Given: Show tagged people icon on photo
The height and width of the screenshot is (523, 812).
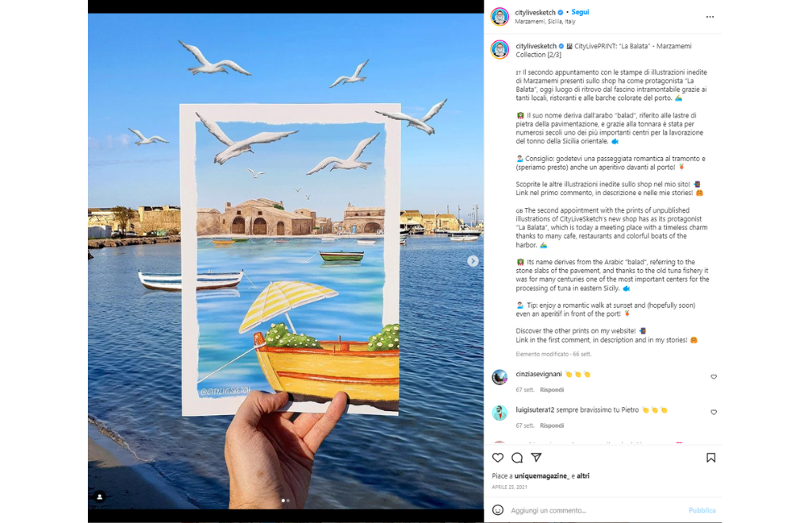Looking at the screenshot, I should [100, 497].
